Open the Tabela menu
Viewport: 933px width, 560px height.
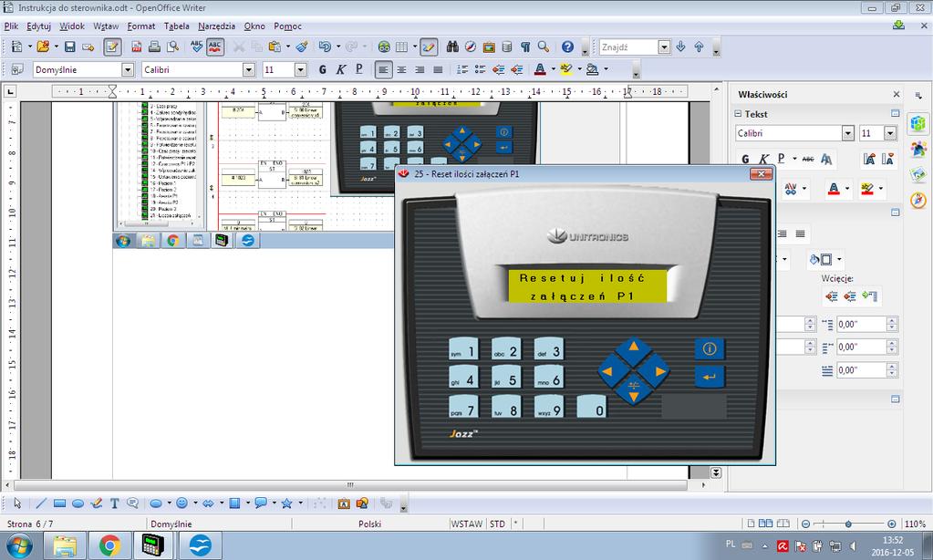[177, 26]
